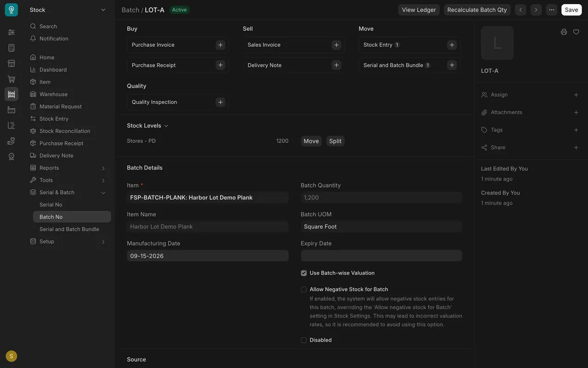Add a tag with the Tags plus icon
The image size is (588, 368).
tap(576, 130)
